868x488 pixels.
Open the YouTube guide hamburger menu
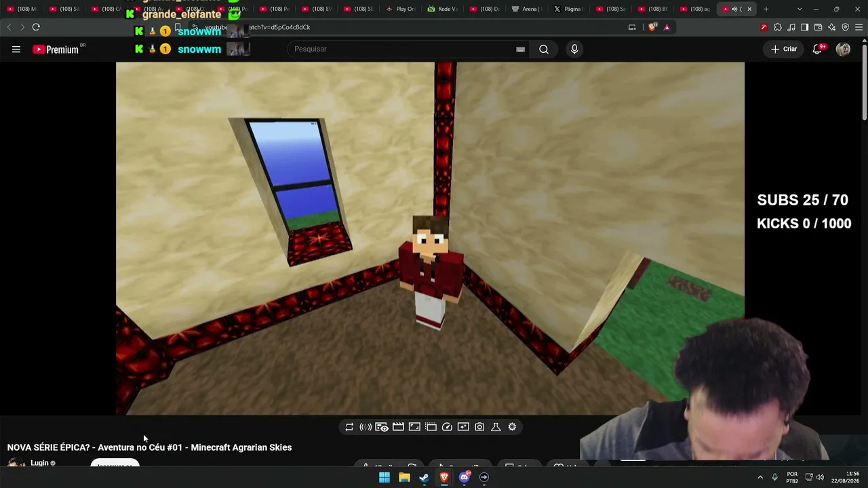pyautogui.click(x=16, y=49)
